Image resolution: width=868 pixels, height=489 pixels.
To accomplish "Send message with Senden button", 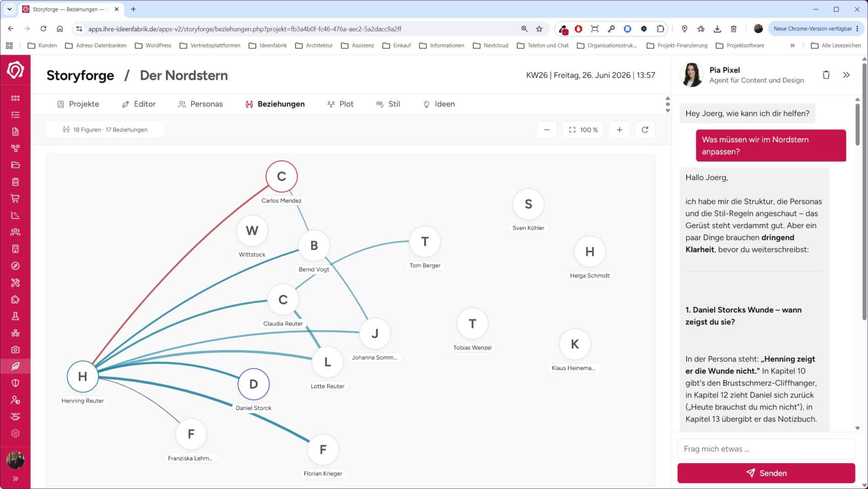I will tap(766, 473).
